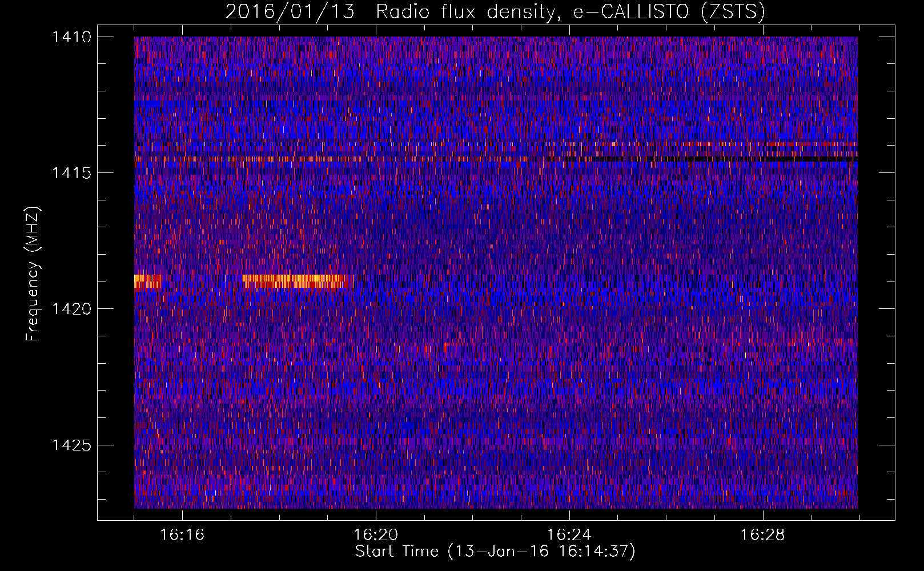Click the 16:16 time tick label

coord(182,534)
